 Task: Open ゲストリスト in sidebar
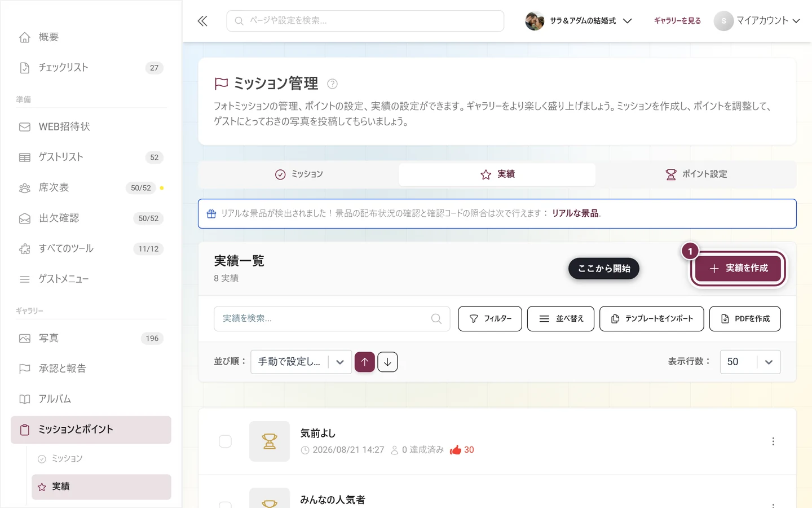tap(91, 157)
